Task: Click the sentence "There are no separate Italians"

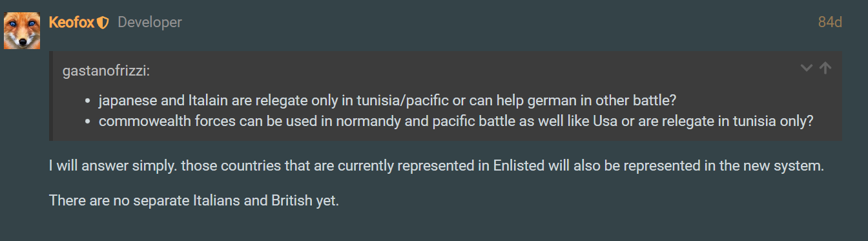Action: pyautogui.click(x=194, y=200)
